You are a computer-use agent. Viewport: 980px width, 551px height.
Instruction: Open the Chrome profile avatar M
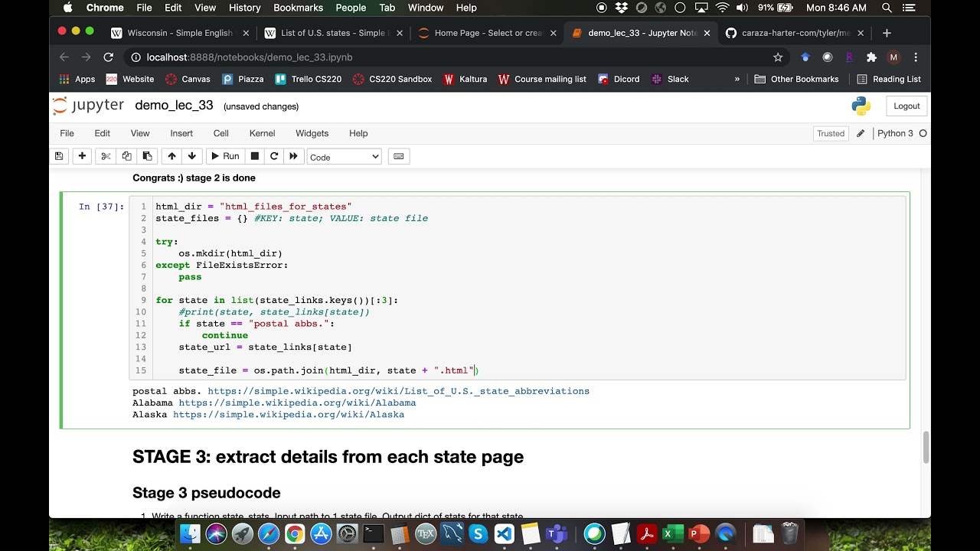(x=893, y=57)
